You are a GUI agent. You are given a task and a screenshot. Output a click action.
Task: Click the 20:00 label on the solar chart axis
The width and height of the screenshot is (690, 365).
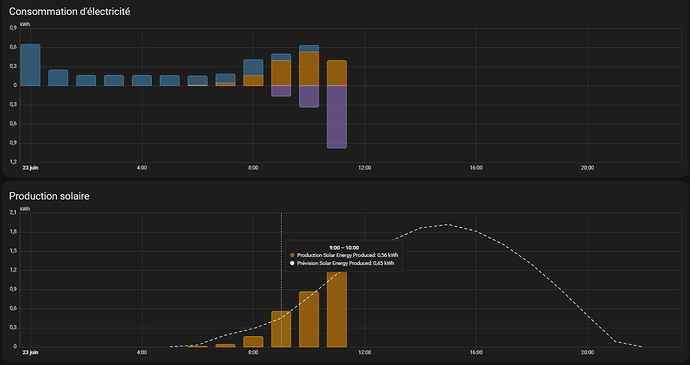pos(587,352)
